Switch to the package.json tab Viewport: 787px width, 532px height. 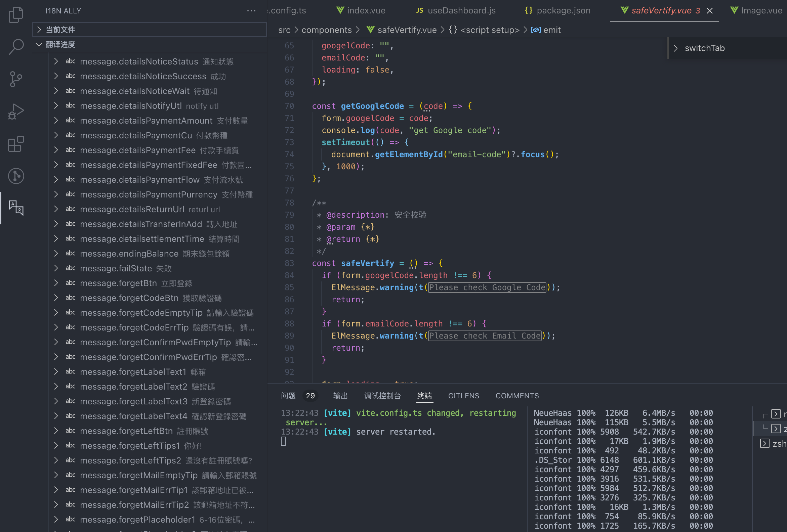(x=563, y=11)
